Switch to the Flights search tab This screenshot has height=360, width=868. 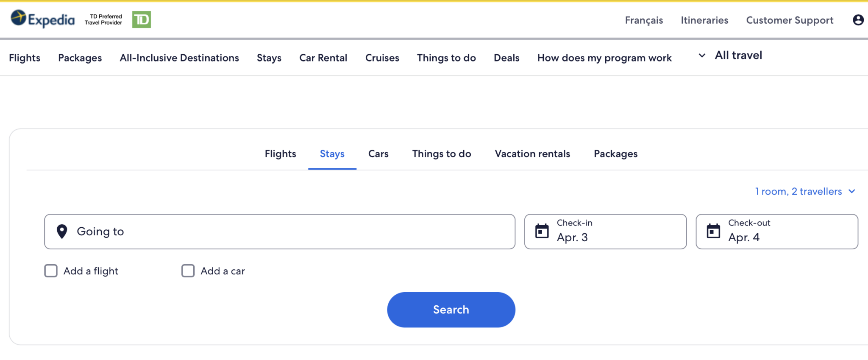coord(280,154)
